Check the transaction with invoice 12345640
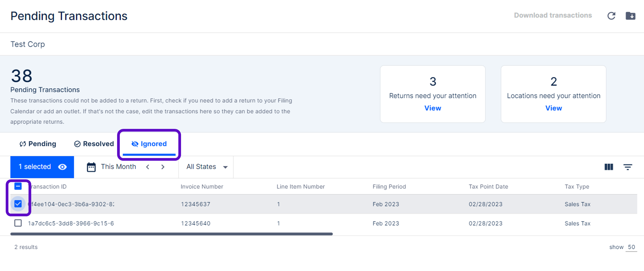This screenshot has height=271, width=644. (x=18, y=223)
